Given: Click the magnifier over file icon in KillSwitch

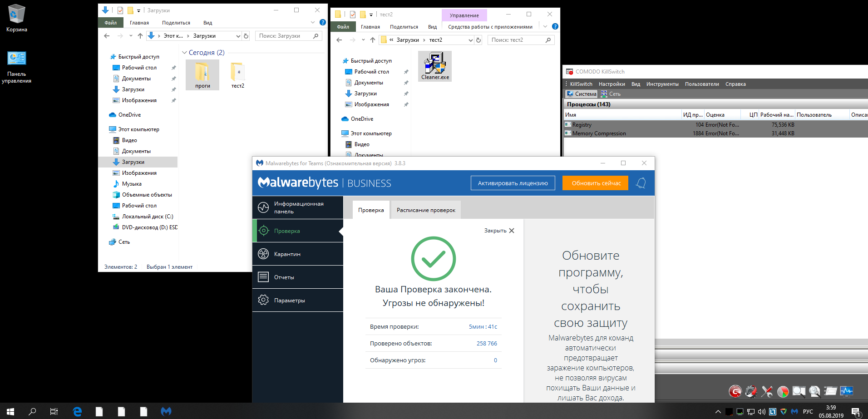Looking at the screenshot, I should point(815,391).
